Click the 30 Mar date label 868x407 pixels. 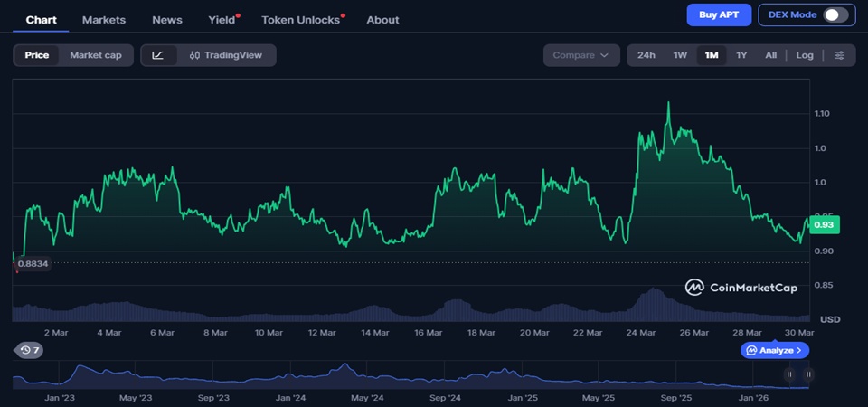click(x=800, y=333)
